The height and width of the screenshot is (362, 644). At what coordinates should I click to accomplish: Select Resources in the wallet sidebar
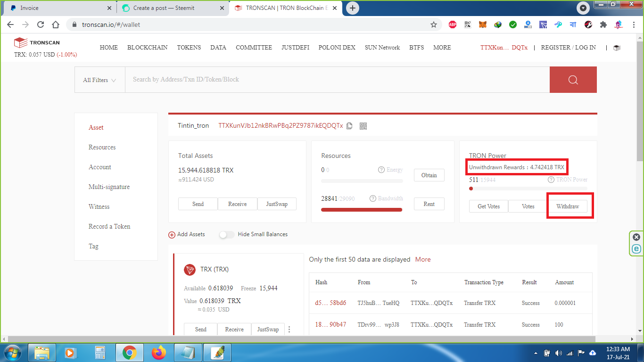pos(102,148)
